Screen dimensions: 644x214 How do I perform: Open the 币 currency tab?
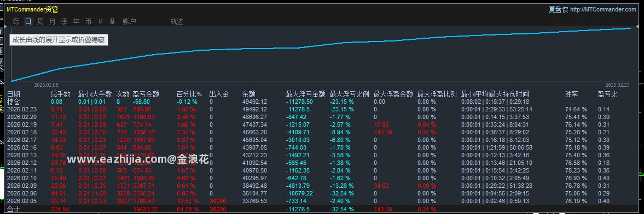pos(88,21)
